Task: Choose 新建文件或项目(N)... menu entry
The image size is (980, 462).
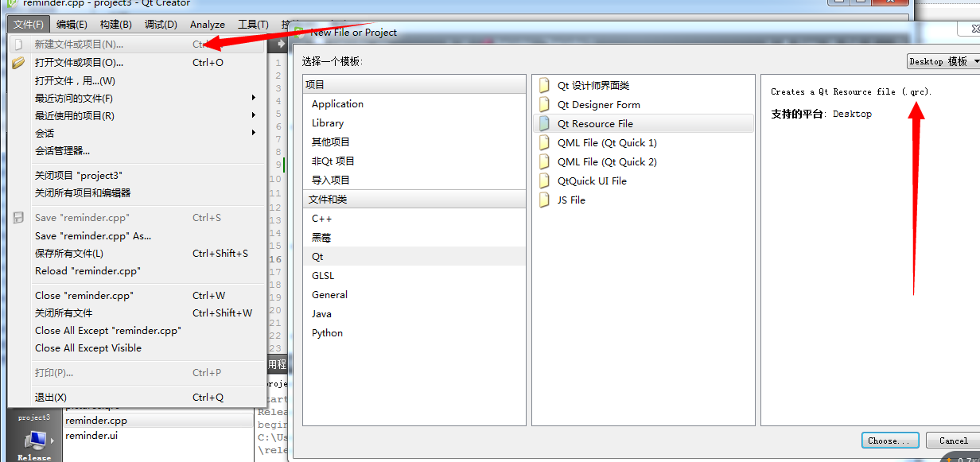Action: coord(137,45)
